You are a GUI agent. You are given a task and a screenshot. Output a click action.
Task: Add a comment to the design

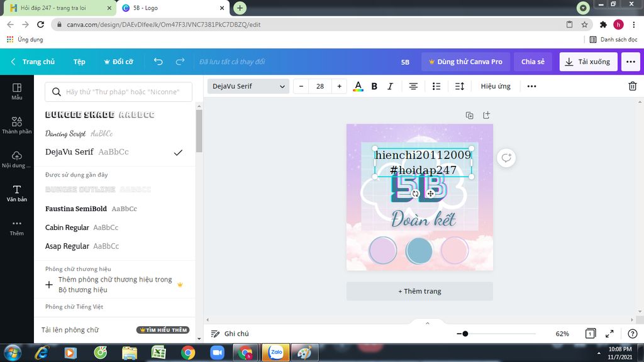pyautogui.click(x=506, y=158)
